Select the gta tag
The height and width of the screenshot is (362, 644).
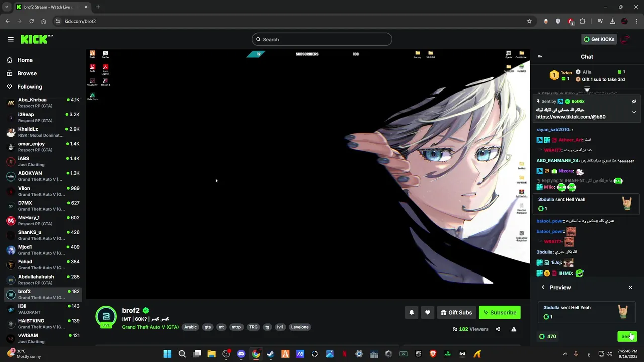pos(207,327)
